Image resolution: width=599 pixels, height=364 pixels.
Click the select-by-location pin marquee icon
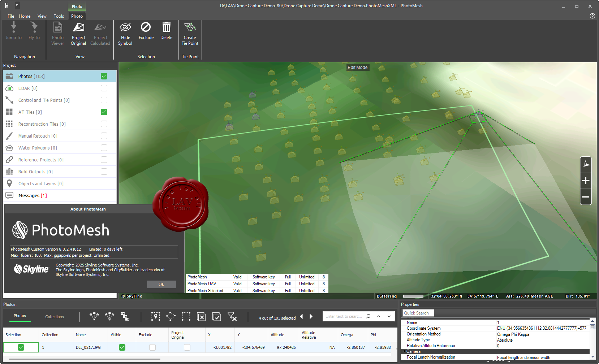156,317
